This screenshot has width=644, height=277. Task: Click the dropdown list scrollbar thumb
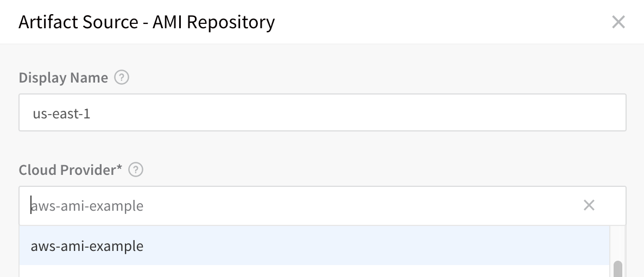618,269
